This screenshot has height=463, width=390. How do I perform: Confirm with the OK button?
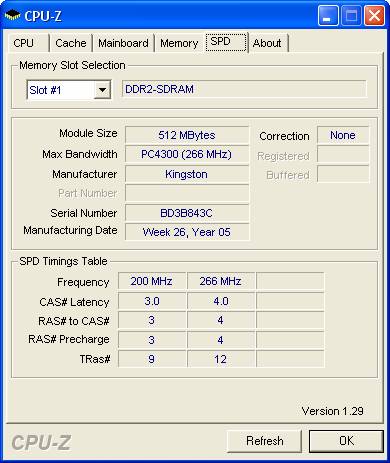(x=346, y=441)
